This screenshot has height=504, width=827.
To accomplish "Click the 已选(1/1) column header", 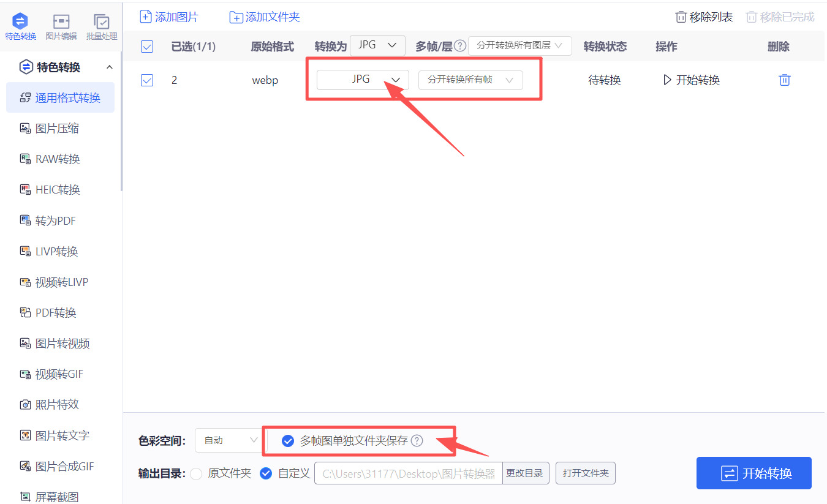I will (194, 47).
